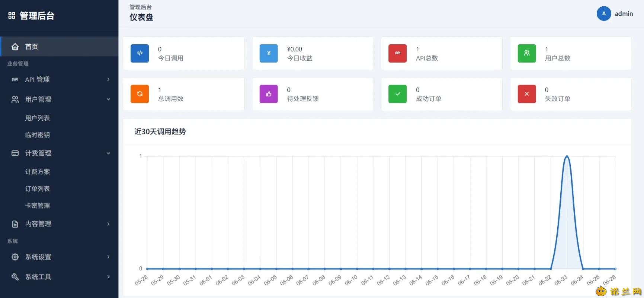Open the 临时密钥 submenu item

(x=37, y=135)
